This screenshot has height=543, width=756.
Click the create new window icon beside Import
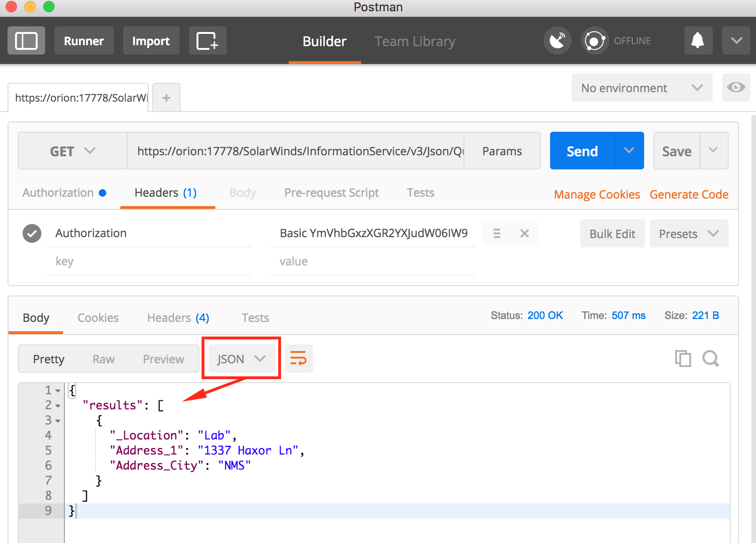(207, 40)
